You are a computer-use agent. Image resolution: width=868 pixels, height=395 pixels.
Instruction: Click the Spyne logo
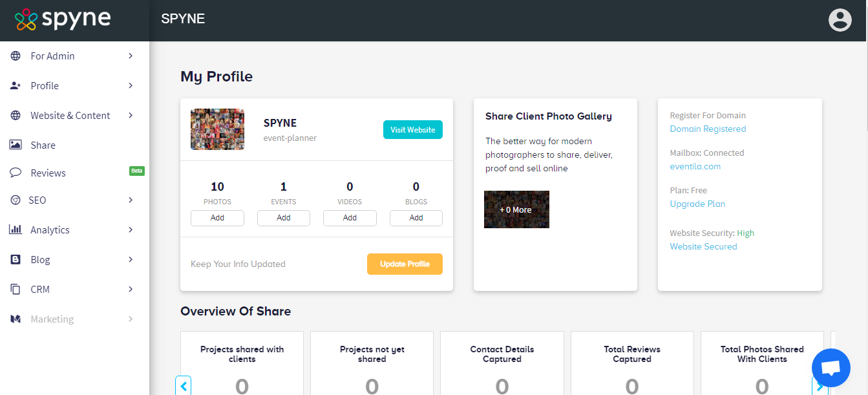point(63,19)
